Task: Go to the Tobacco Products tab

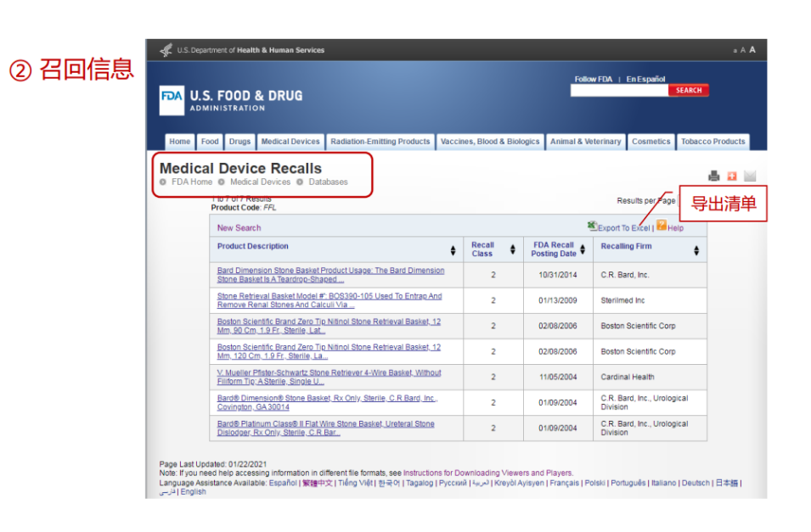Action: click(x=712, y=142)
